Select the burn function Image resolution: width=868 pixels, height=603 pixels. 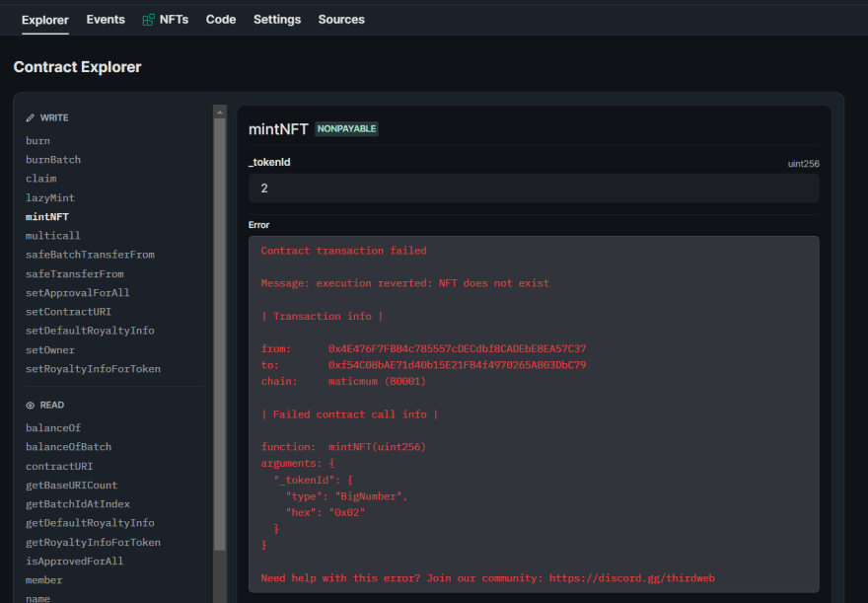[37, 141]
